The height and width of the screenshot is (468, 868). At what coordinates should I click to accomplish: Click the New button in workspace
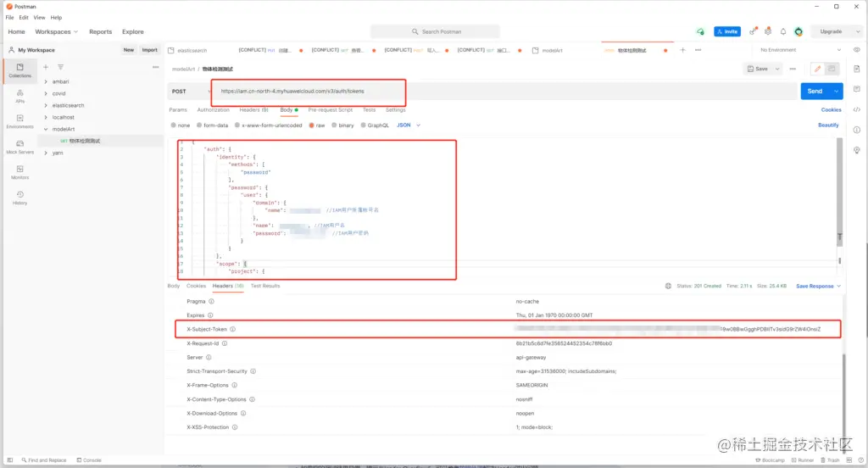[129, 50]
